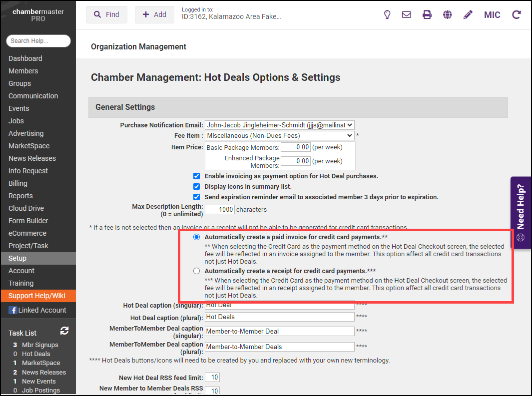Toggle Display icons in summary list checkbox
This screenshot has width=532, height=396.
pos(196,186)
